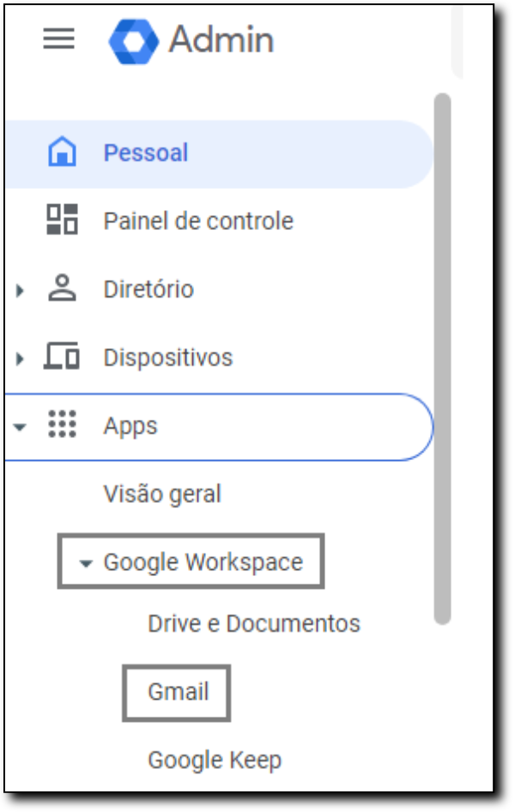Viewport: 515px width, 812px height.
Task: Collapse the Apps section arrow
Action: click(20, 427)
